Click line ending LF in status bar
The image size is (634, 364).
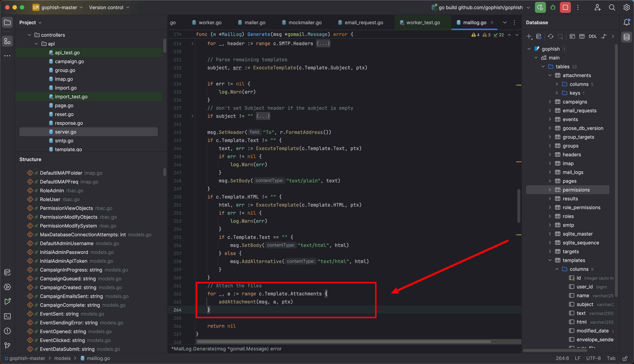tap(577, 358)
